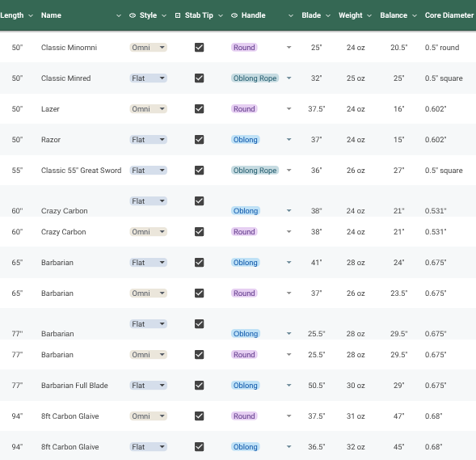Open the Balance column sort chevron
Viewport: 476px width, 460px height.
point(415,15)
